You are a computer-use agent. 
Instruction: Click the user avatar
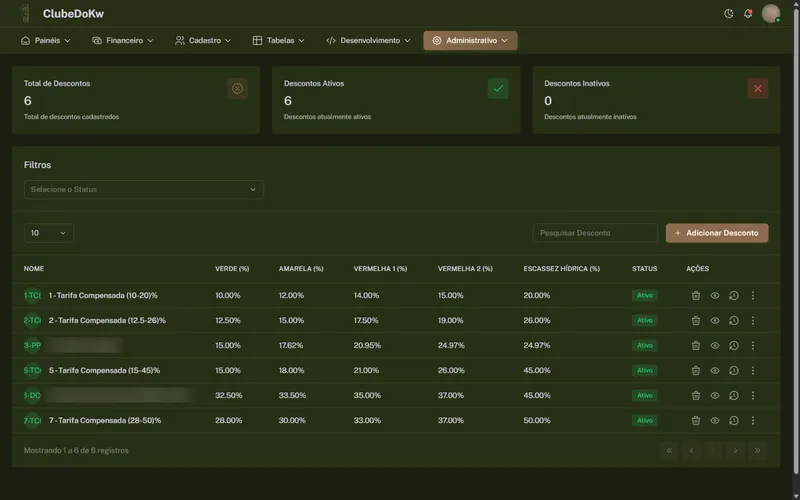pos(770,14)
